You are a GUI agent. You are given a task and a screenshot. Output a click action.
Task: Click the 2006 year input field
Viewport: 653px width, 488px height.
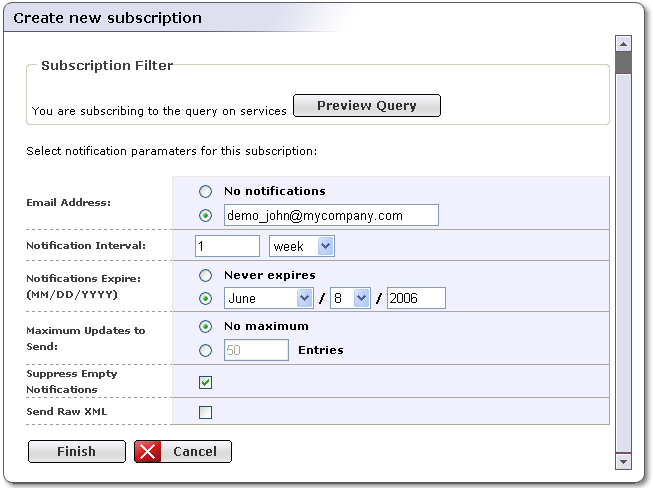pos(416,298)
